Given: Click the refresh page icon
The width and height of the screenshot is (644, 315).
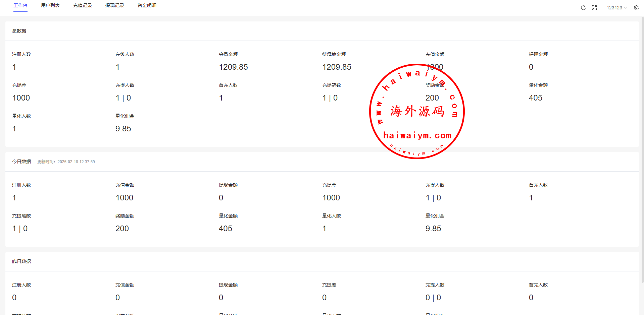Looking at the screenshot, I should coord(583,8).
